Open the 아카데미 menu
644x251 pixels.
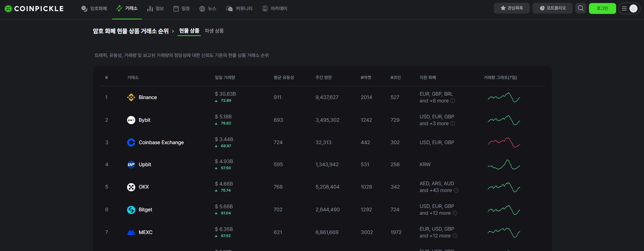point(275,8)
